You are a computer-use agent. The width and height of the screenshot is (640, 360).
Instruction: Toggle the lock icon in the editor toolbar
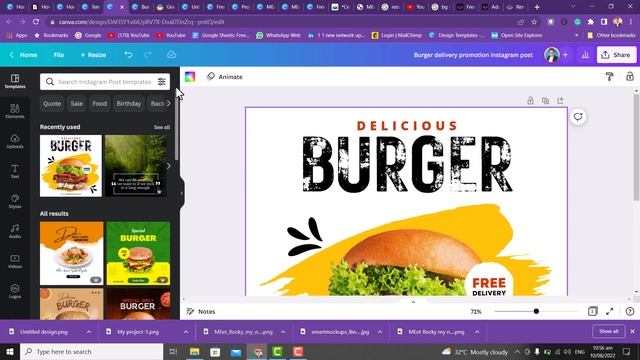[630, 76]
